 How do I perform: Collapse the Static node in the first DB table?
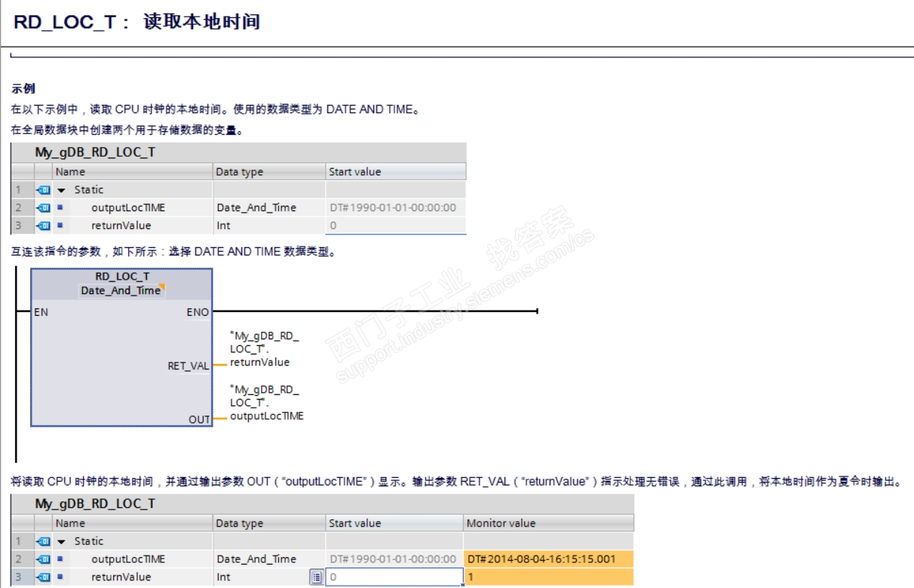click(62, 190)
